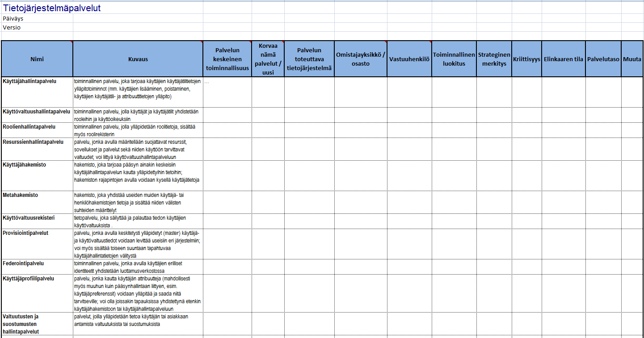Select the Omistajayksikkö / osasto header
The width and height of the screenshot is (644, 338).
click(x=361, y=59)
